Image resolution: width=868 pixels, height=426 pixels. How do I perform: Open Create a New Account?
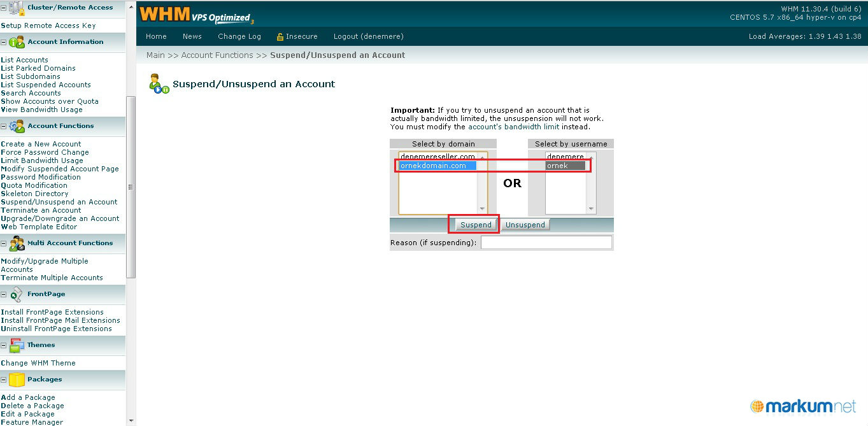click(41, 144)
